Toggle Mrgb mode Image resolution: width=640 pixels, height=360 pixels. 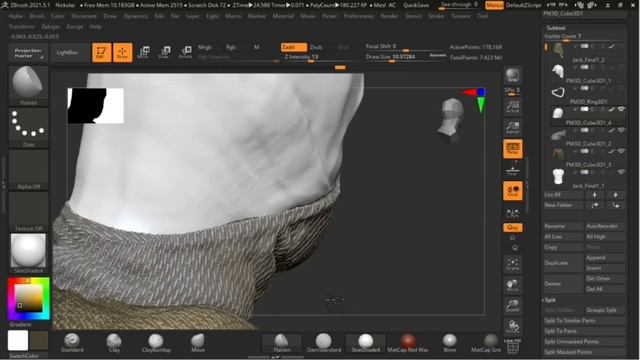click(x=205, y=47)
